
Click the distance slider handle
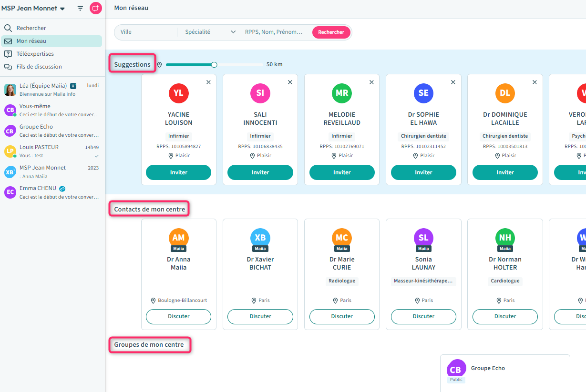[214, 65]
